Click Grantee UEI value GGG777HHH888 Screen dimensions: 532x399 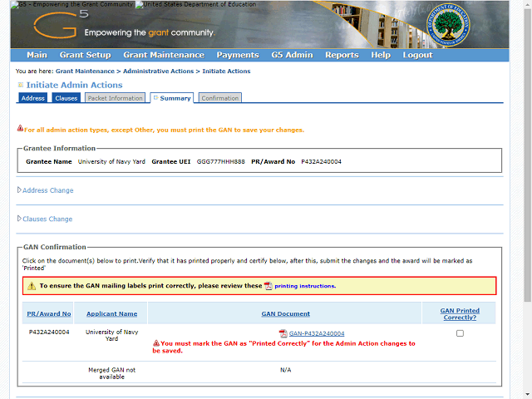[221, 162]
